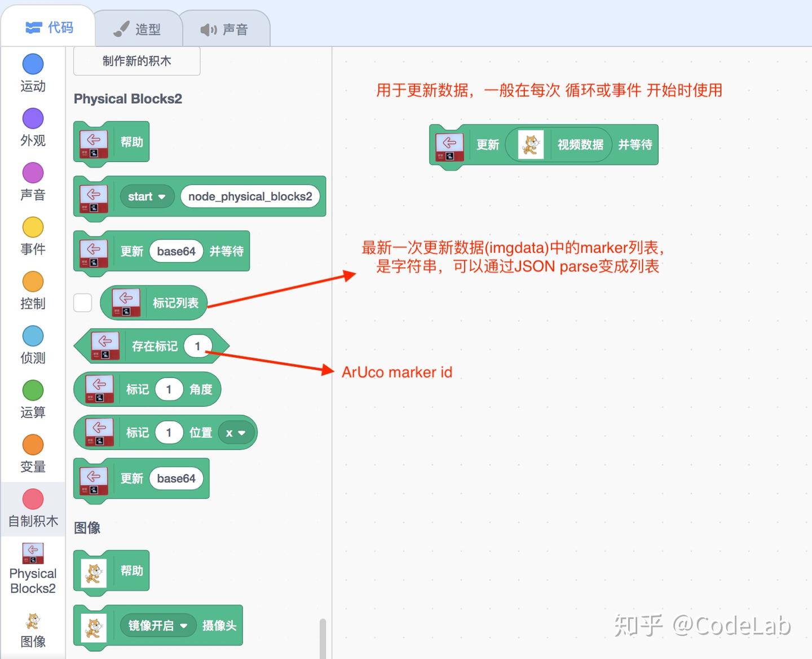
Task: Click the last 更新 base64 block icon
Action: tap(94, 481)
